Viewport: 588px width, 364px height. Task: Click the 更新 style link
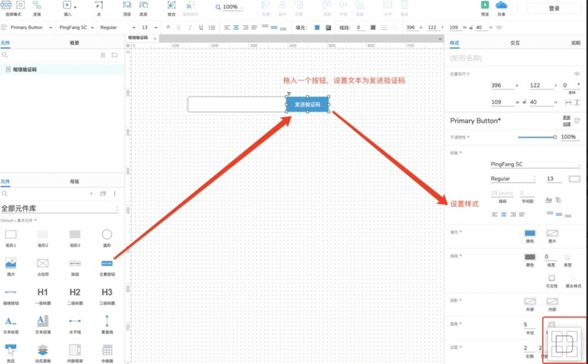tap(567, 118)
